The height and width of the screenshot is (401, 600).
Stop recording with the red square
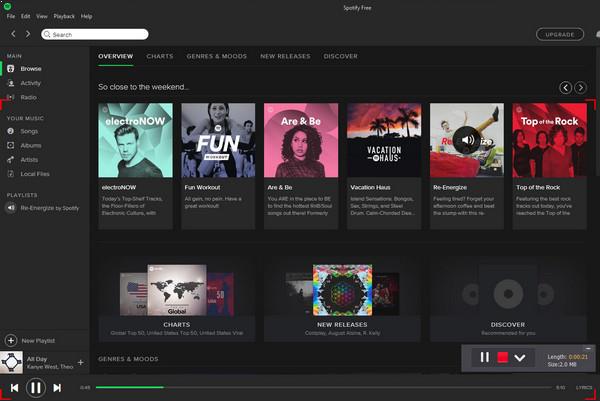click(x=502, y=357)
